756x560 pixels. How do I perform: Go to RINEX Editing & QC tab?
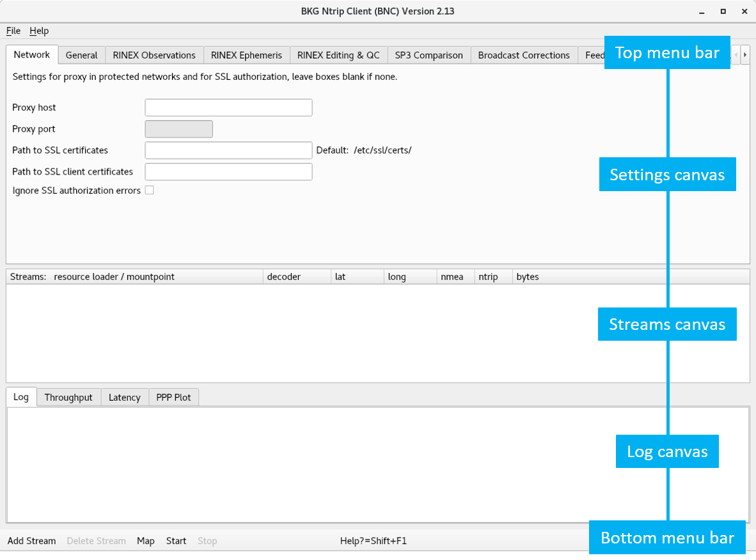338,55
